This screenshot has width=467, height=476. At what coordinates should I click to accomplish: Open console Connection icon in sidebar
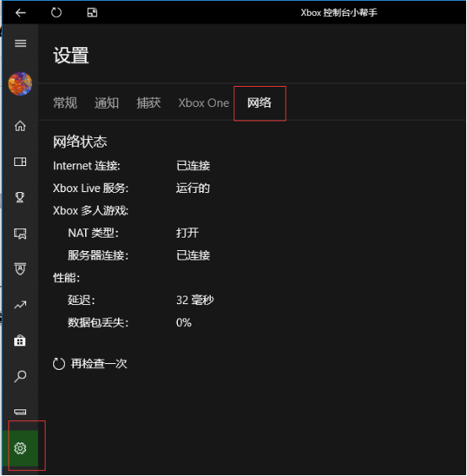pos(20,412)
